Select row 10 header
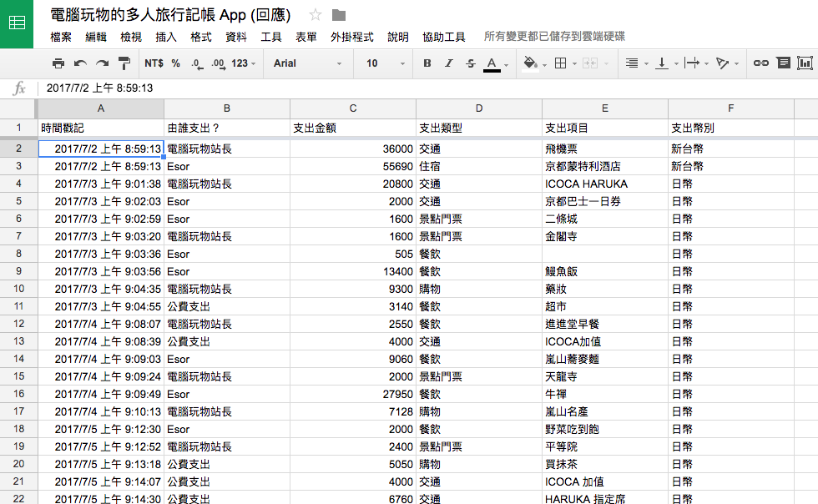The image size is (818, 504). (x=18, y=289)
